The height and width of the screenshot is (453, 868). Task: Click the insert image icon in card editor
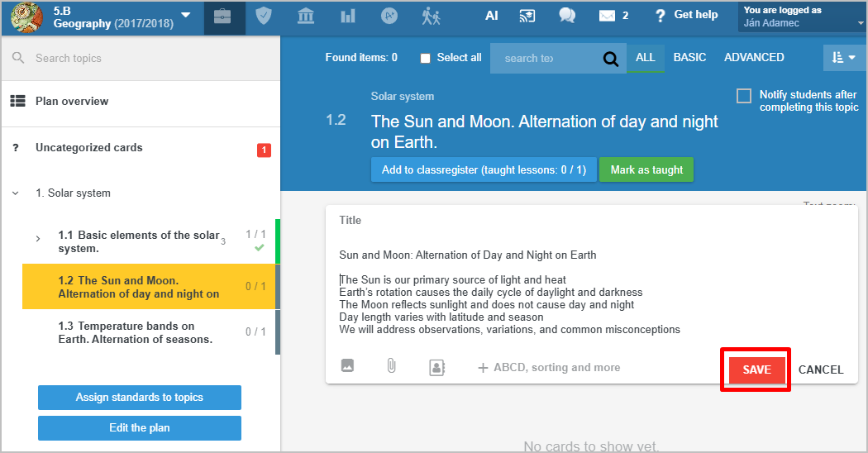347,366
